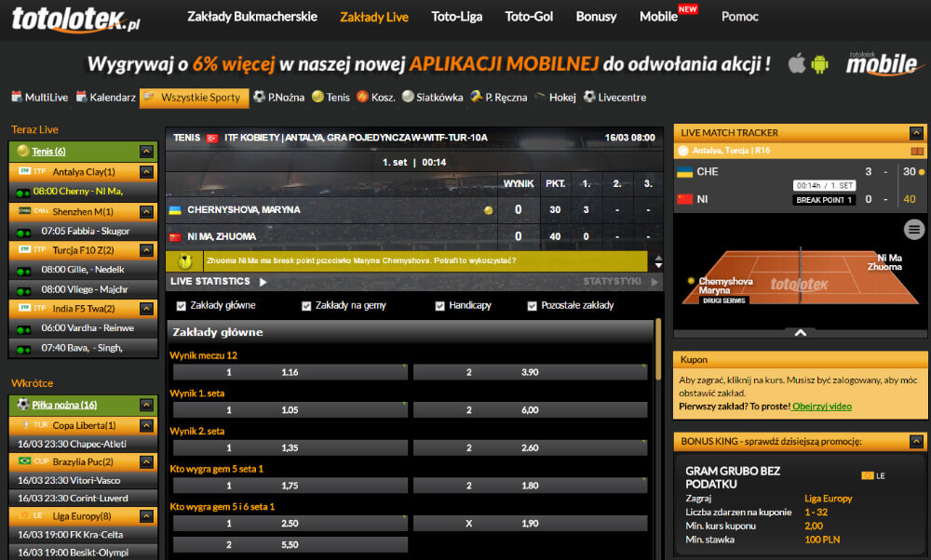Click the Apple app store icon
The width and height of the screenshot is (931, 560).
797,63
